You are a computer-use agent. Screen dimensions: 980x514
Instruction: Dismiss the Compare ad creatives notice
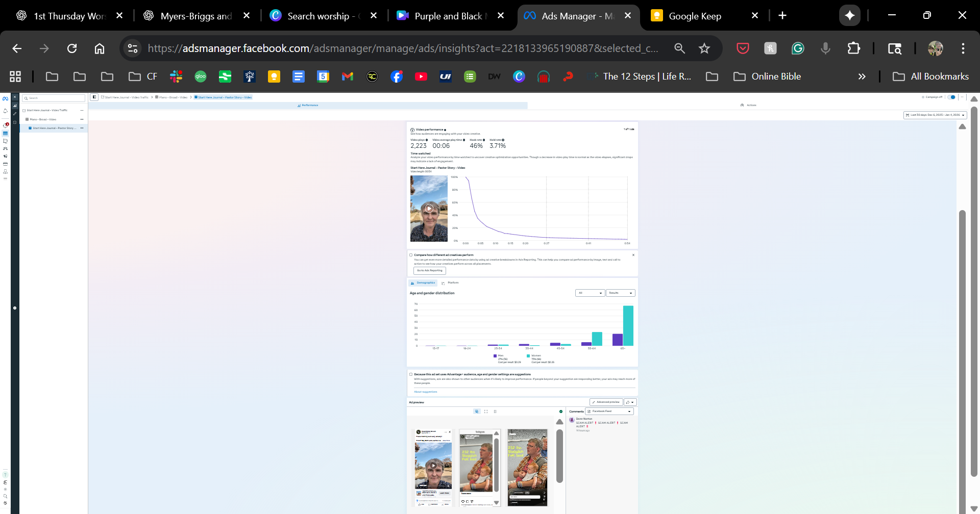tap(633, 255)
